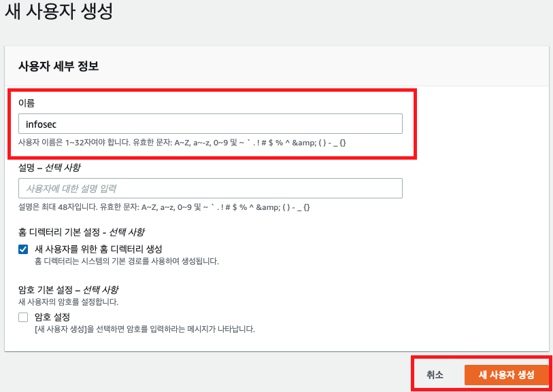
Task: Click the 홈 디렉터리 기본 설정 section heading
Action: [81, 232]
